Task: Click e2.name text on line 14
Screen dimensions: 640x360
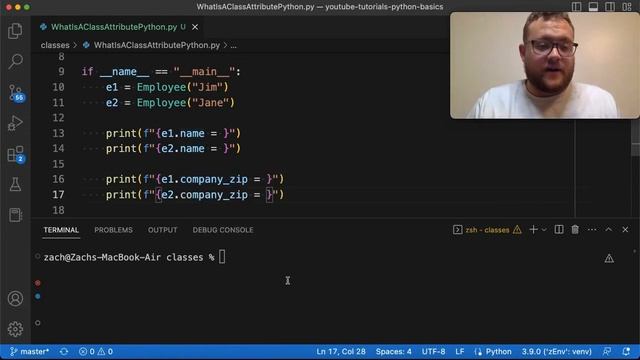Action: (183, 149)
